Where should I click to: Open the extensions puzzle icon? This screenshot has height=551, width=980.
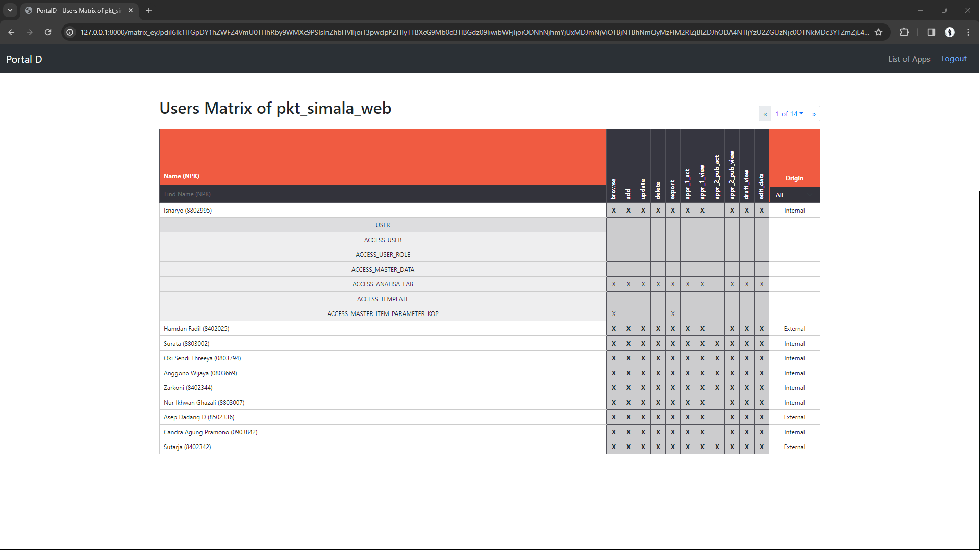tap(904, 32)
